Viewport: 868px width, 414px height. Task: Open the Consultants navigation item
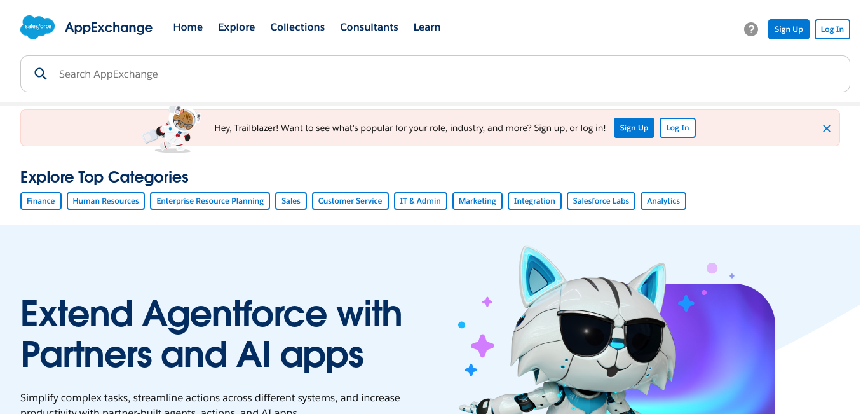[x=369, y=27]
